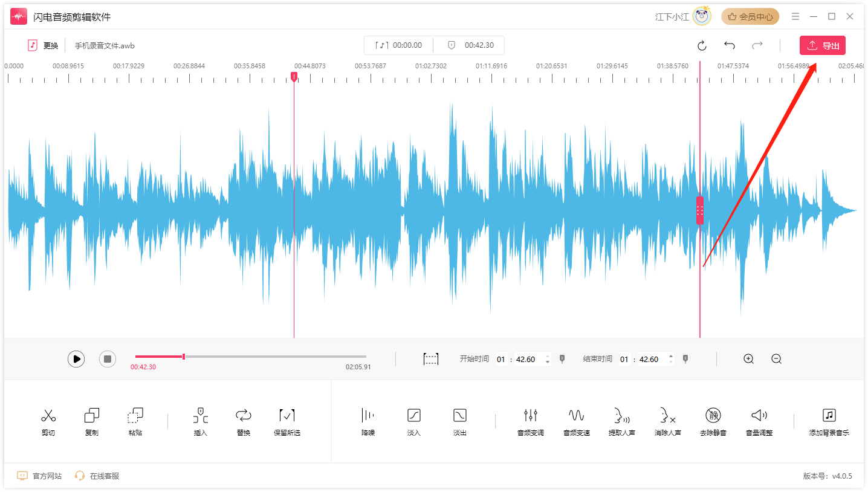Click the playback progress slider
Viewport: 868px width, 492px height.
click(250, 357)
